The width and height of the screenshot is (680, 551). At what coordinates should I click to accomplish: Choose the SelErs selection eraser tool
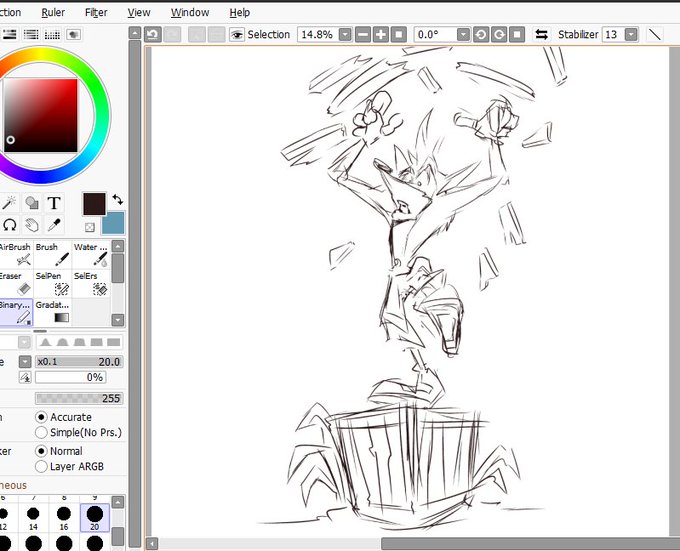coord(91,283)
